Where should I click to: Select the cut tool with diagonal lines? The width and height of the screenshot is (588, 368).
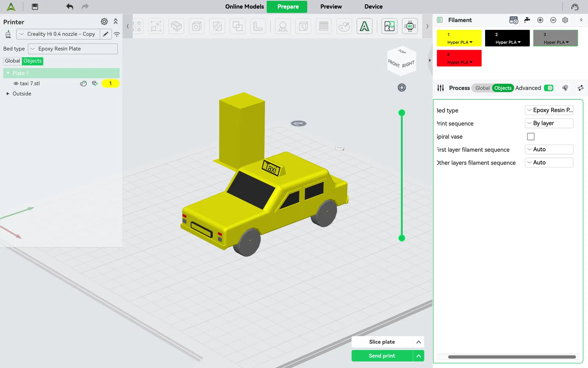[218, 26]
